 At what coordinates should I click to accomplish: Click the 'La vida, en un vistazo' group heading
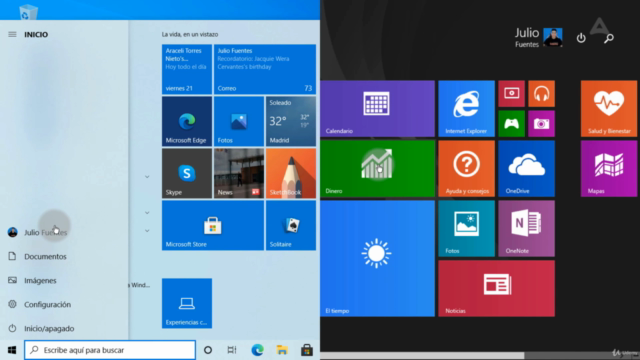pos(190,34)
